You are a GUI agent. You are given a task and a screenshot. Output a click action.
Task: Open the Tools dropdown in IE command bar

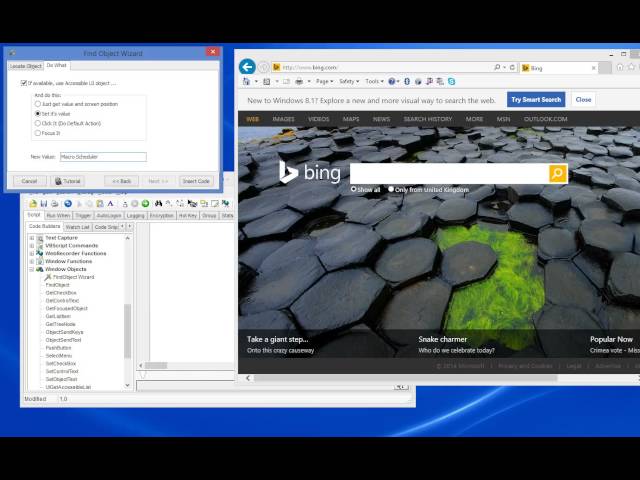click(374, 82)
